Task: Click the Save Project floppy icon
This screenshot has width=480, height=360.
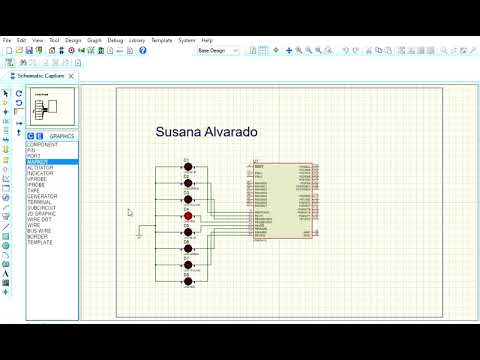Action: tap(29, 51)
